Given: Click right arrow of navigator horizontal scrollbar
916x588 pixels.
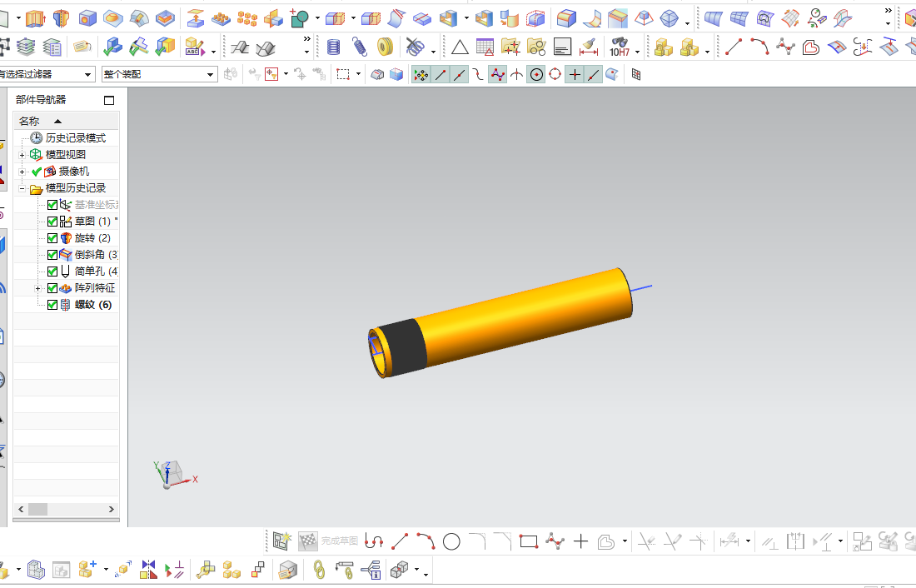Looking at the screenshot, I should [x=112, y=509].
